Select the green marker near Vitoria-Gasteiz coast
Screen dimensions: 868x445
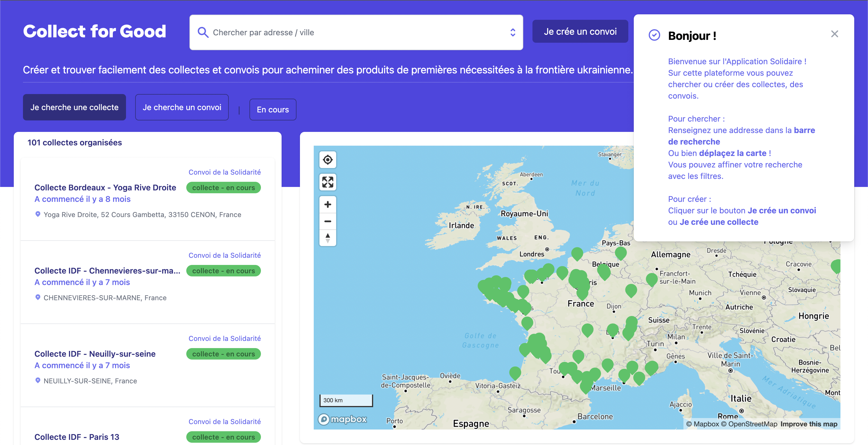click(x=515, y=373)
